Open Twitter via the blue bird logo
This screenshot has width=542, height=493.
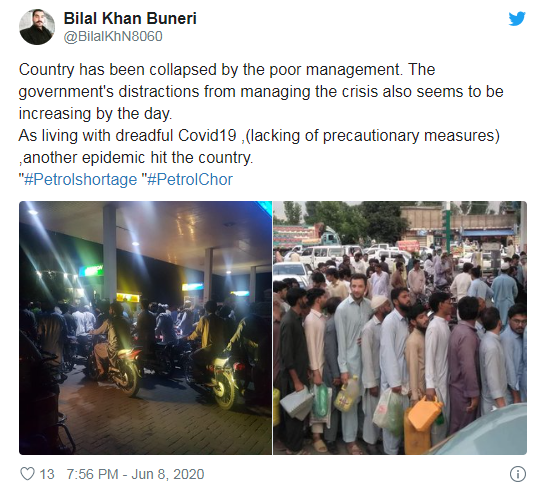click(x=517, y=19)
